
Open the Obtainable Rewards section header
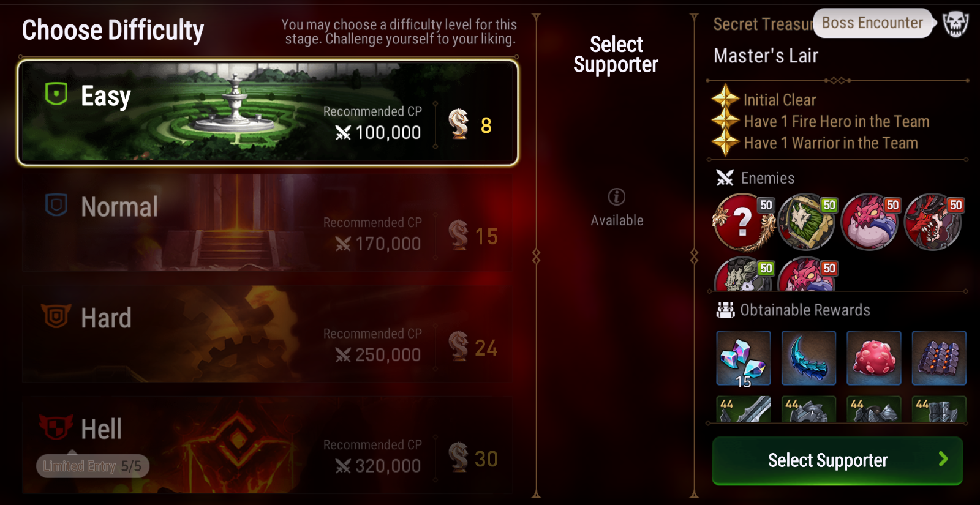click(x=793, y=310)
